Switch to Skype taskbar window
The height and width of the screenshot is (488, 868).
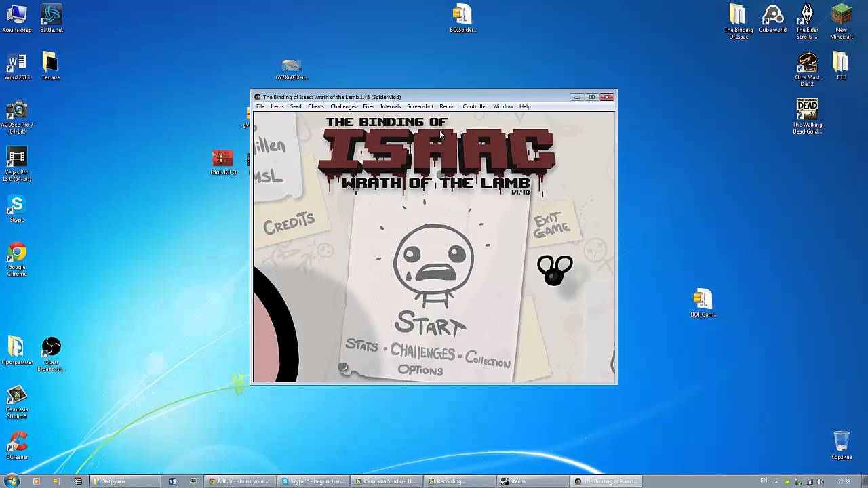coord(313,481)
